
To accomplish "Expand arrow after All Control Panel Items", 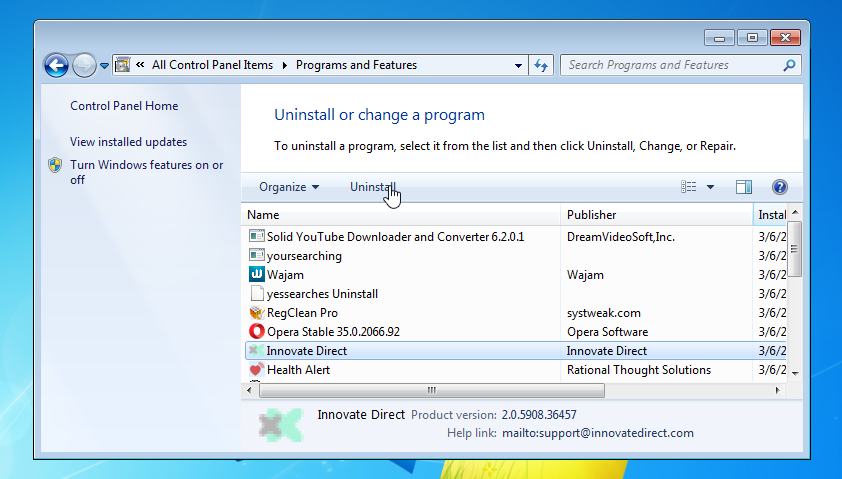I will [x=285, y=66].
